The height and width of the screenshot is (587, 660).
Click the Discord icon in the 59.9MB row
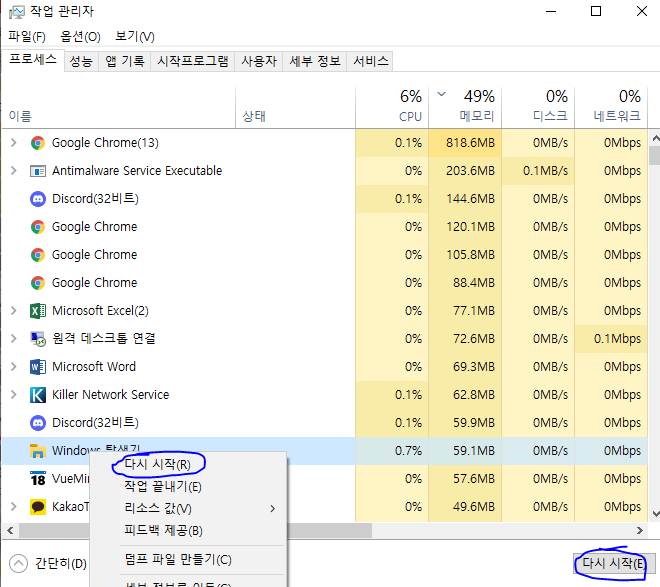pos(38,423)
